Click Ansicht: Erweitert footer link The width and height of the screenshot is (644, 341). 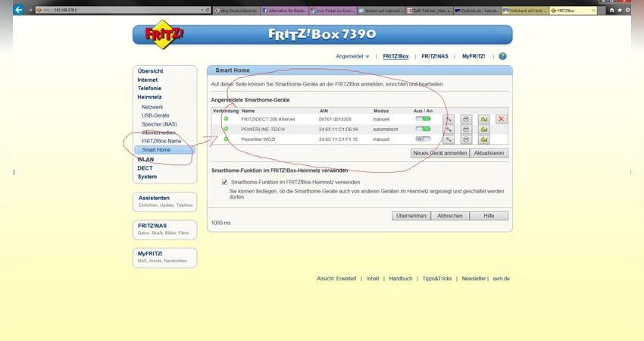pyautogui.click(x=336, y=279)
